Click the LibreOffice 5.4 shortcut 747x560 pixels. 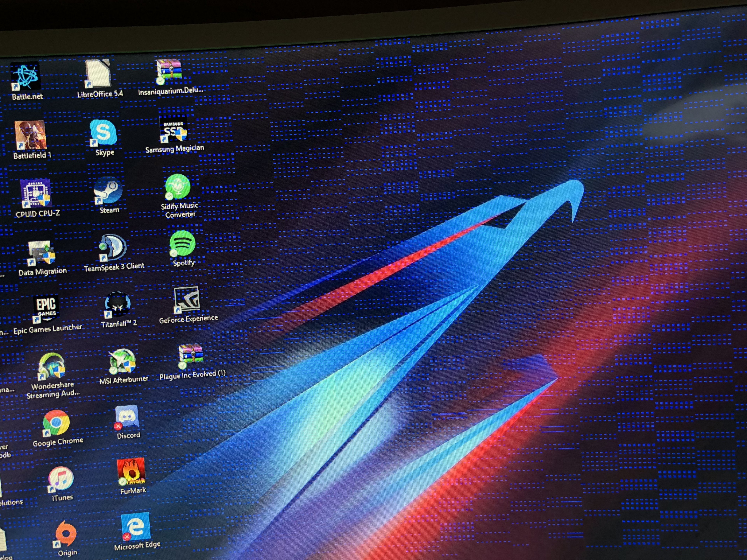click(x=98, y=73)
